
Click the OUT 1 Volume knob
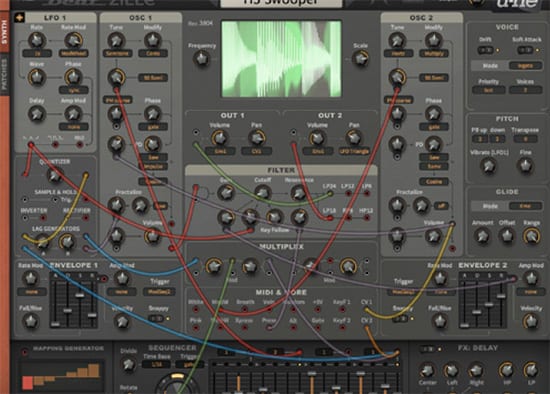tap(220, 138)
